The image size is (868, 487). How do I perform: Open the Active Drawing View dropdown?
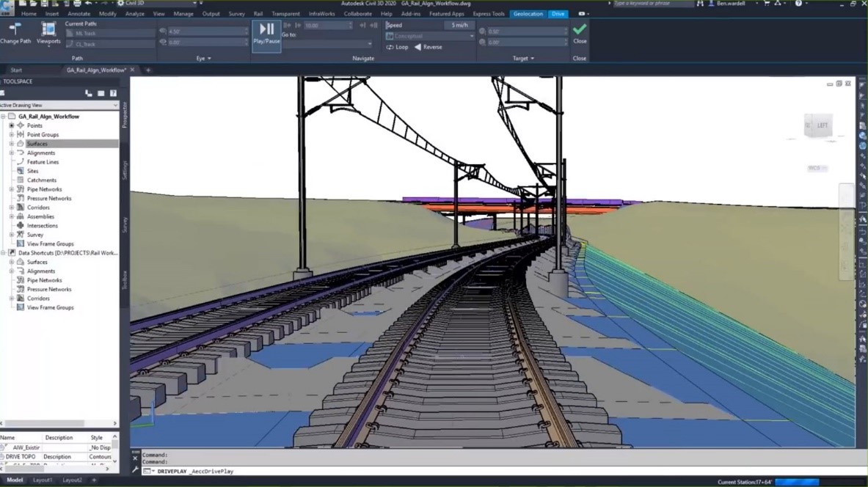114,105
